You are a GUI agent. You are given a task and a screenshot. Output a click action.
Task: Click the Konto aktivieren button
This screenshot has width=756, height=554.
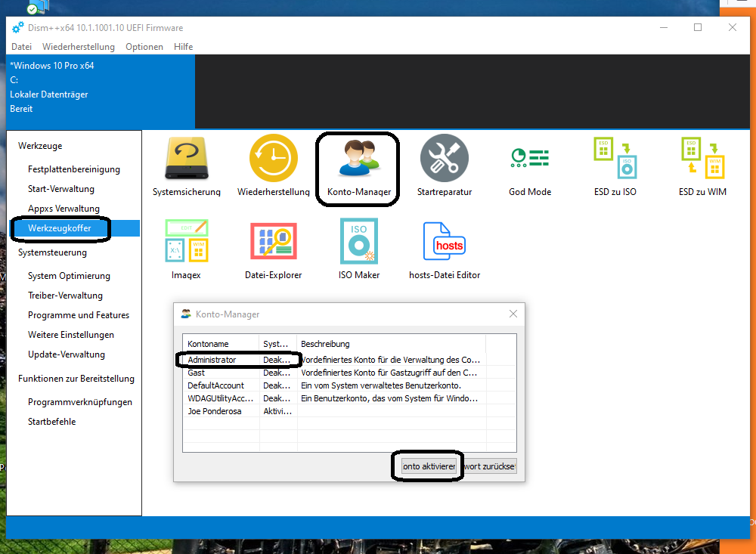click(x=429, y=466)
